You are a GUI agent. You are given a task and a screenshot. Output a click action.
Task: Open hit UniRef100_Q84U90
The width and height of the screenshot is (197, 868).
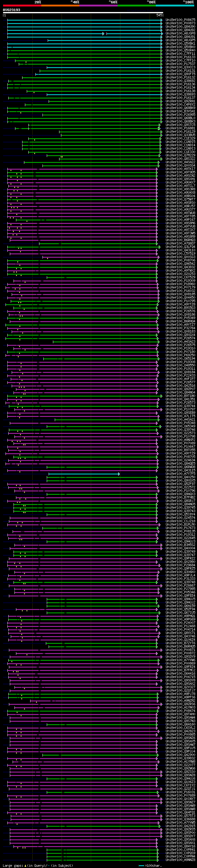180,26
